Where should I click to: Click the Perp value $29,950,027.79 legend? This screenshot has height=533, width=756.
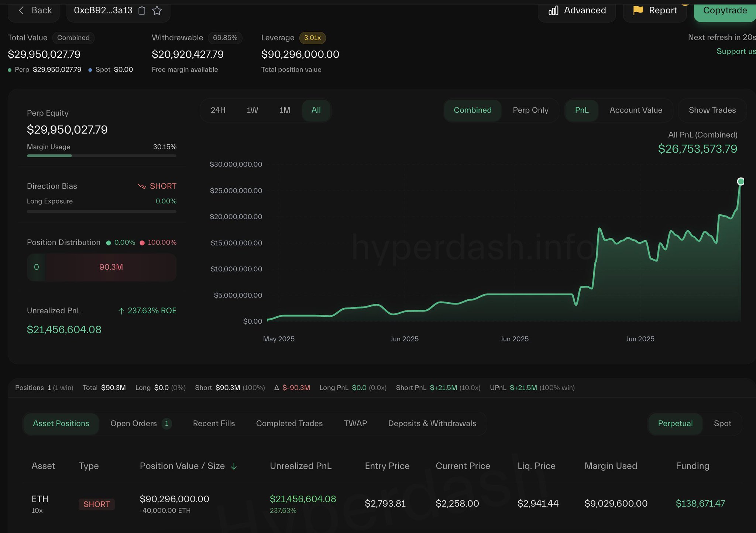click(x=45, y=70)
